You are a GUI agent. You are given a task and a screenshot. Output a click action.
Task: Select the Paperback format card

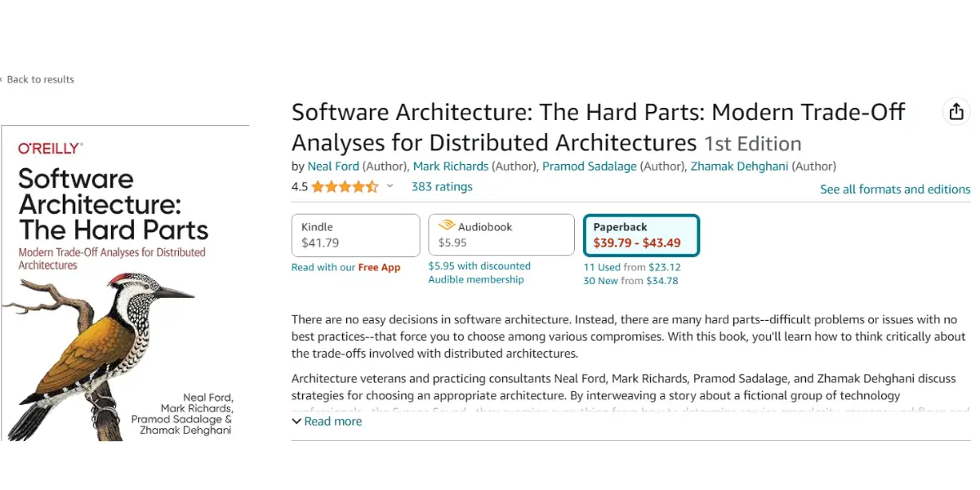coord(641,234)
